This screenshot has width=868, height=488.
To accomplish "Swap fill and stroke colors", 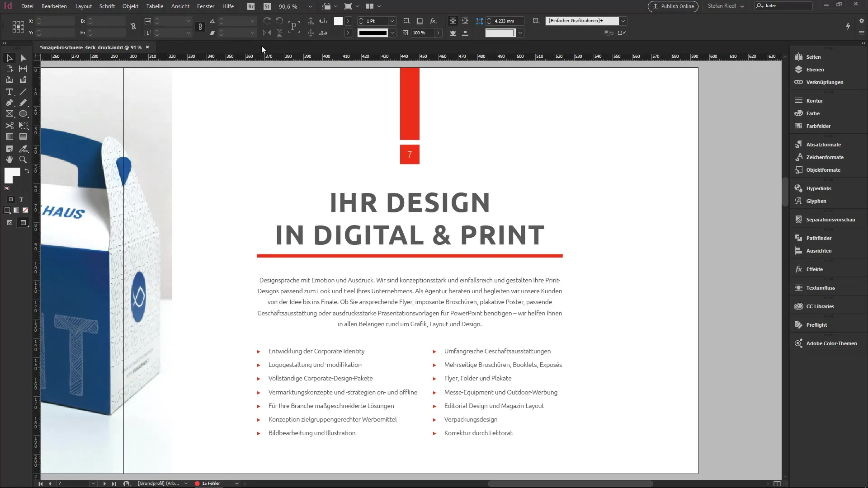I will tap(27, 171).
